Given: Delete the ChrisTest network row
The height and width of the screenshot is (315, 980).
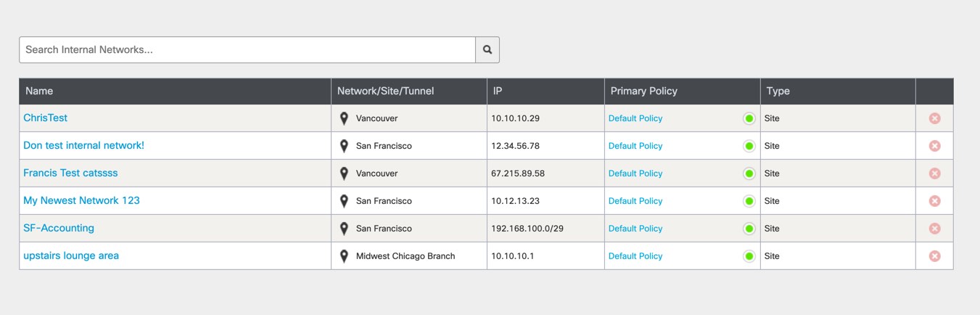Looking at the screenshot, I should click(x=934, y=118).
